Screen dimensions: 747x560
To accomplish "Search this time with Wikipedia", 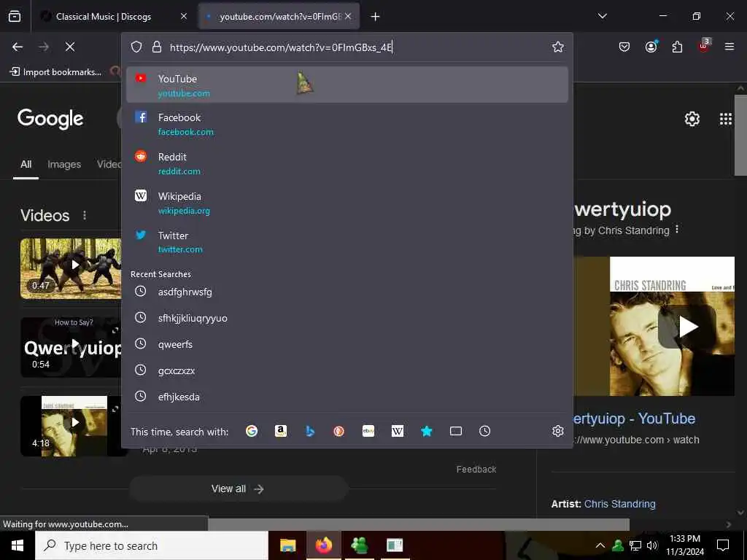I will [398, 431].
